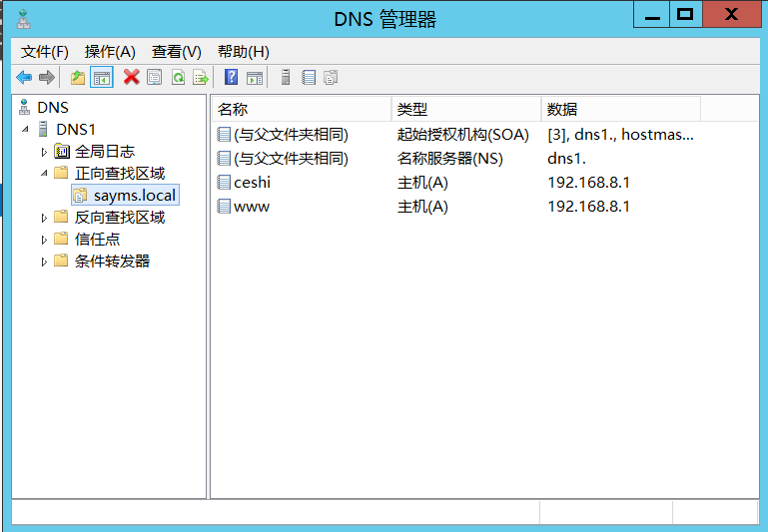Click 主机(A) type in ceshi row
Screen dimensions: 768x532
point(422,182)
